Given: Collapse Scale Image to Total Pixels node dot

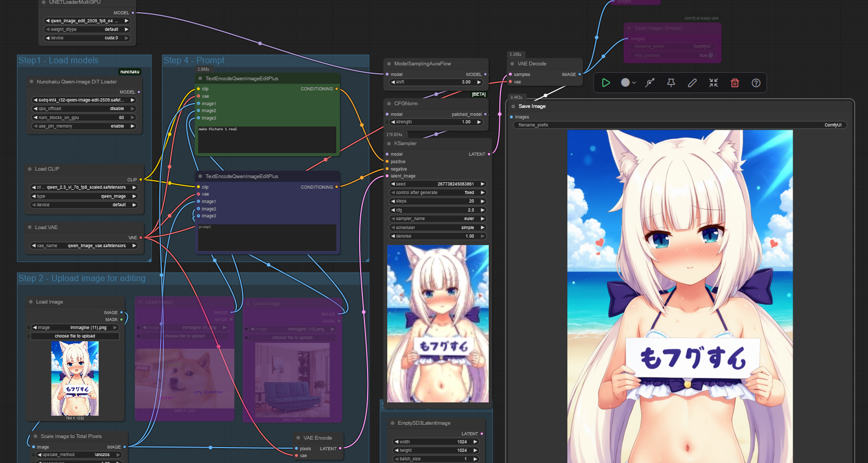Looking at the screenshot, I should pyautogui.click(x=36, y=436).
